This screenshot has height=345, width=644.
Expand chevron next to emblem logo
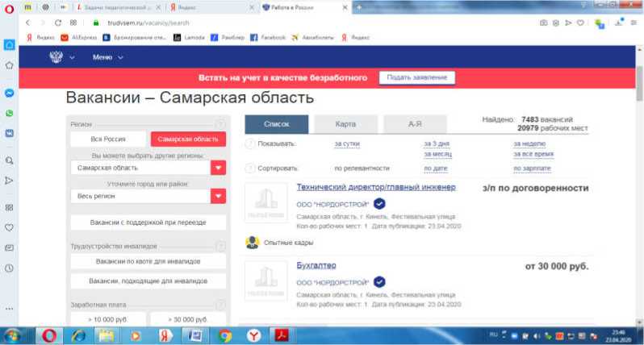pyautogui.click(x=72, y=57)
